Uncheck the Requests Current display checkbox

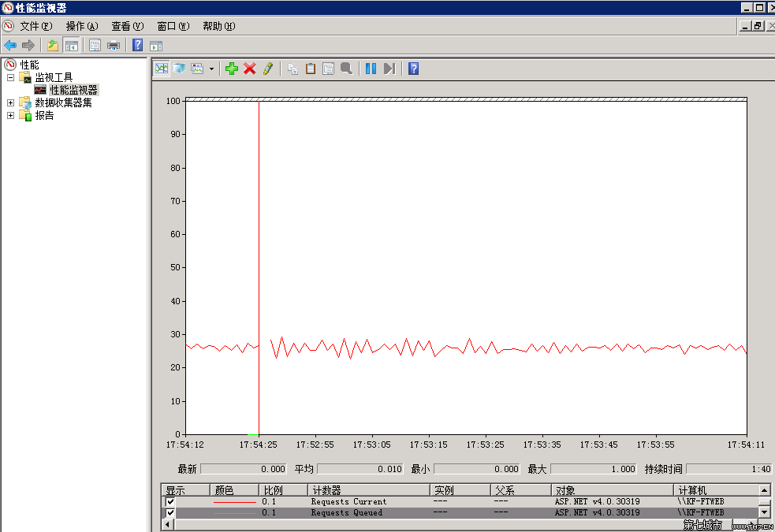170,501
